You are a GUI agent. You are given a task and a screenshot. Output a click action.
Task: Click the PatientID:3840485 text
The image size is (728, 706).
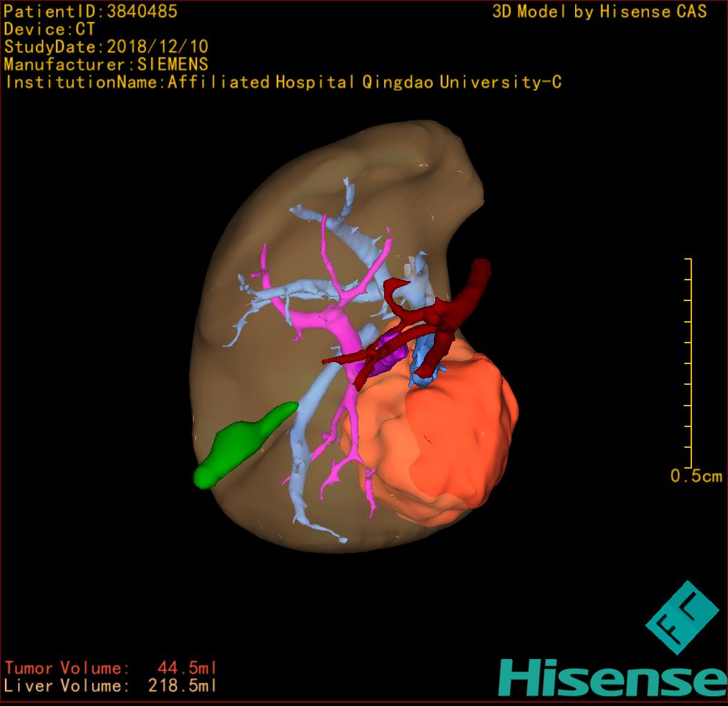pos(91,11)
